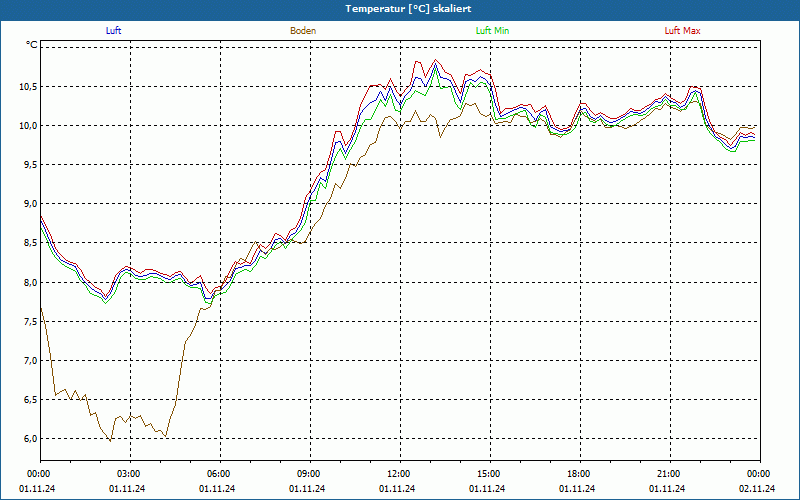Click the 6,5 y-axis value
The width and height of the screenshot is (800, 500).
[x=30, y=400]
